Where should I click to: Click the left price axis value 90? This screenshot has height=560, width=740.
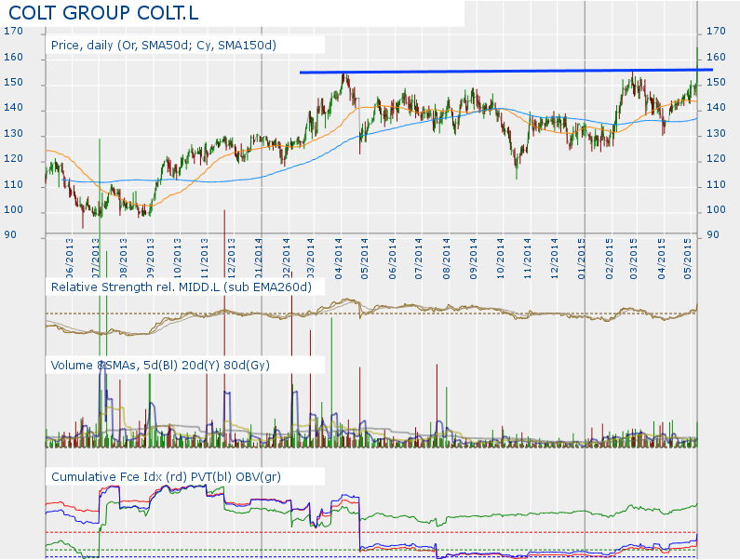click(x=10, y=235)
